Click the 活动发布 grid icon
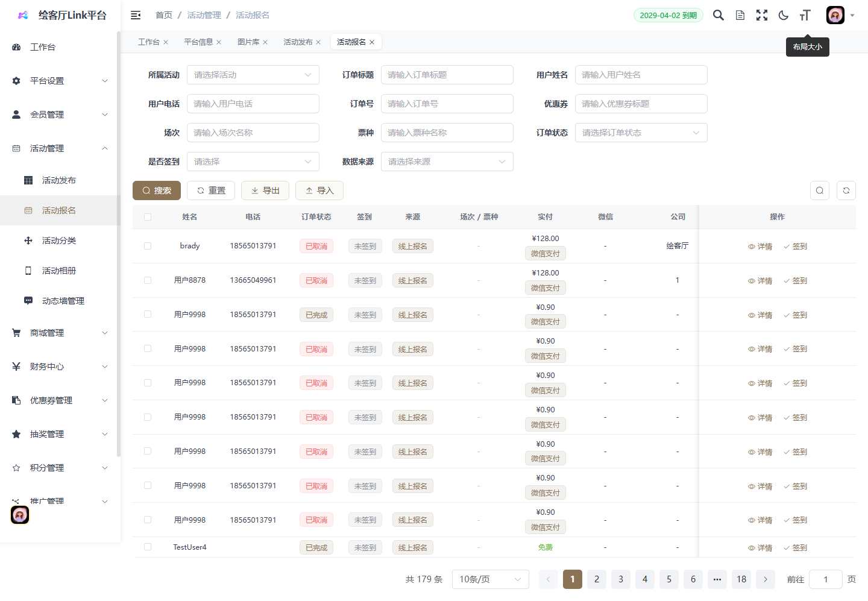 click(28, 180)
